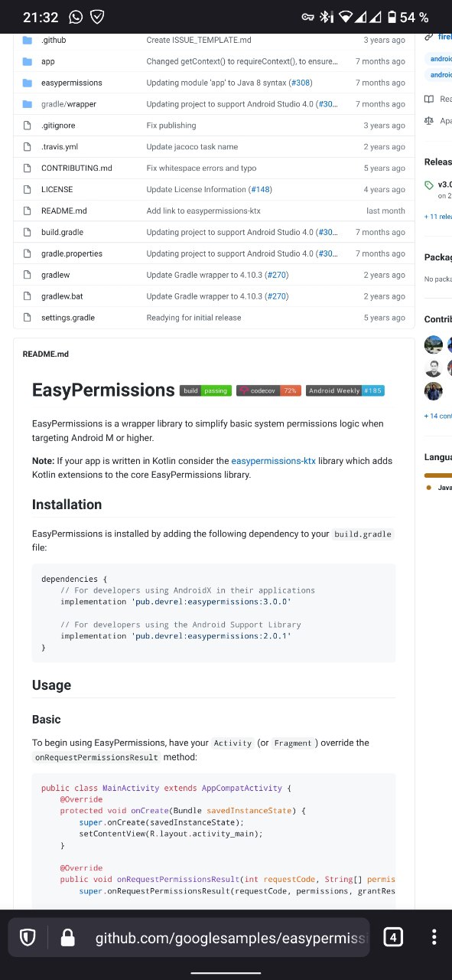Viewport: 452px width, 980px height.
Task: Open the browser three-dot menu
Action: (x=434, y=937)
